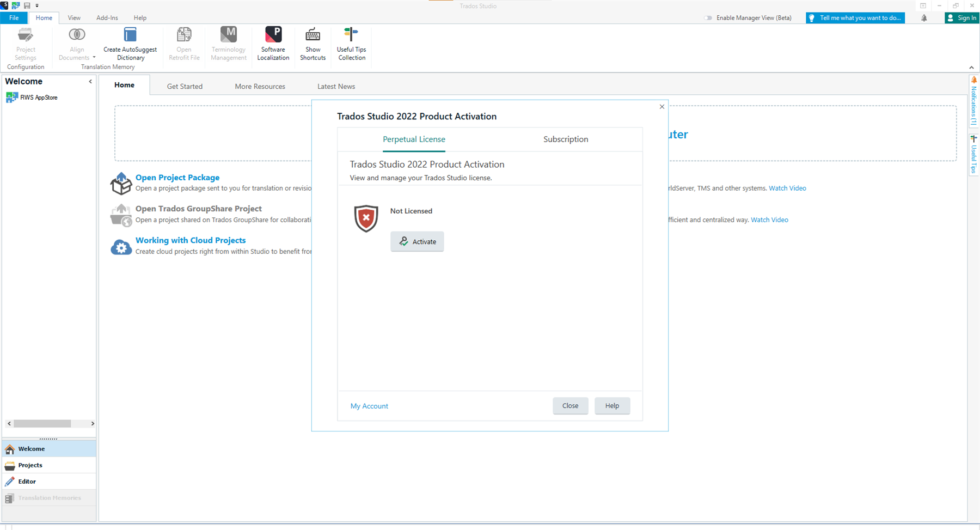Open the Useful Tips side panel

coord(974,155)
